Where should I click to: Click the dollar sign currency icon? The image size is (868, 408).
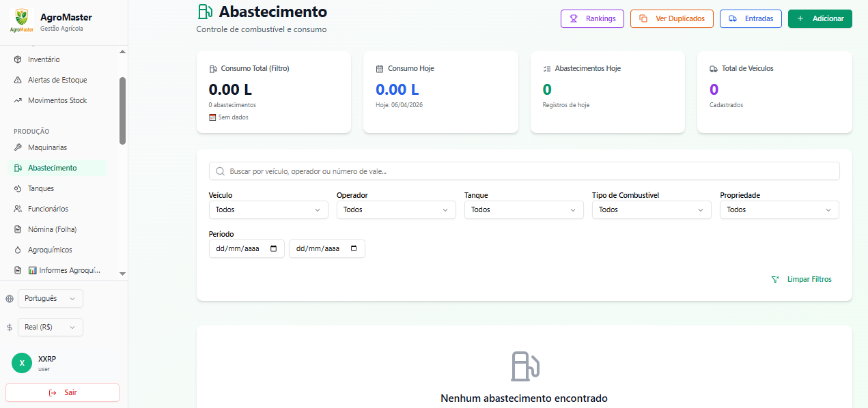[x=10, y=327]
